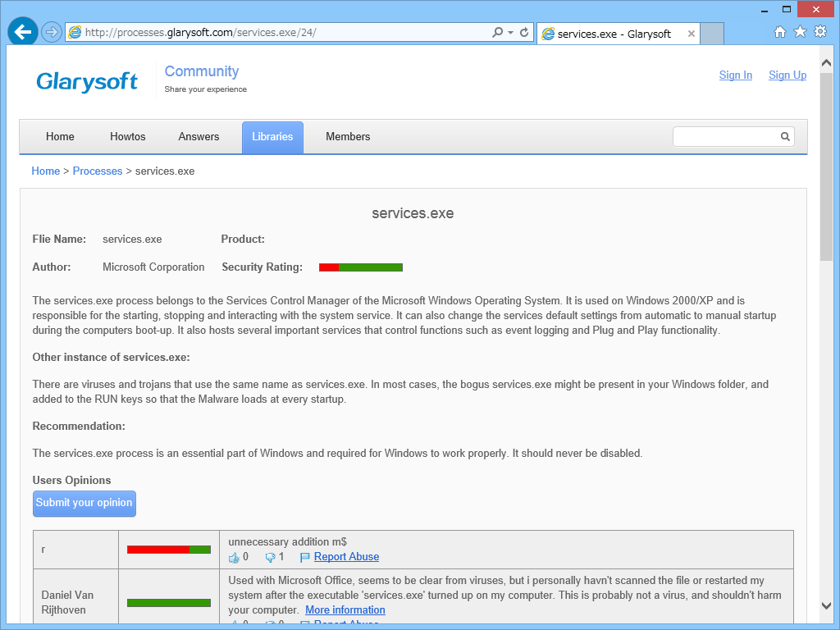Click the address bar search magnifier icon

[497, 32]
